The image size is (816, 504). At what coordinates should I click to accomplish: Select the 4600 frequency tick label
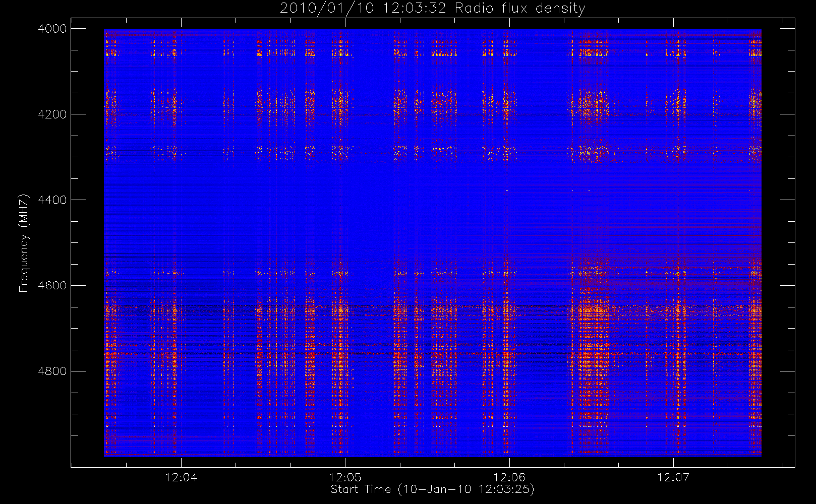tap(52, 286)
